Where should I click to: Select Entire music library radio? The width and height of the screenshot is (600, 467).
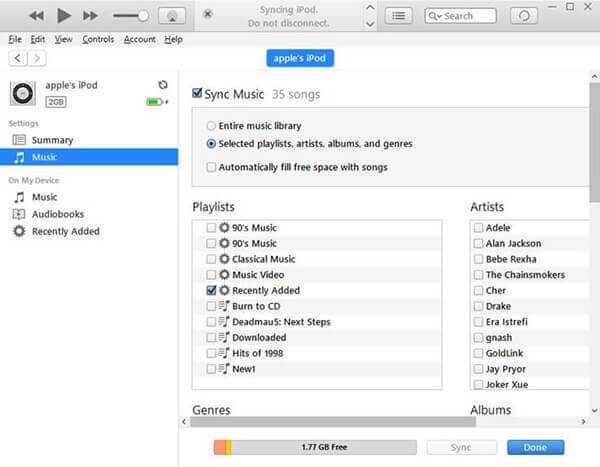211,126
